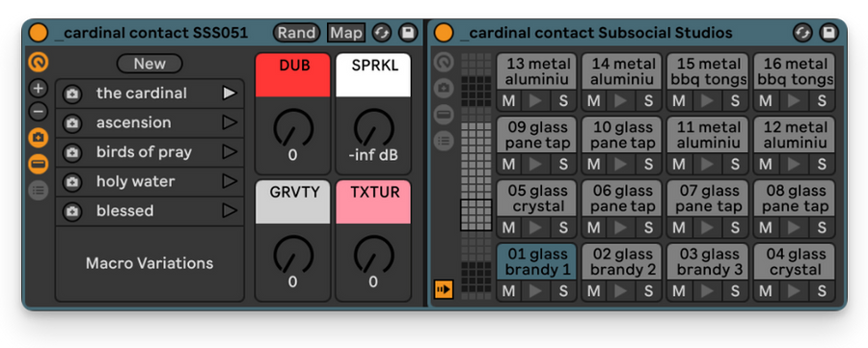868x348 pixels.
Task: Solo the '03 glass brandy 3' pad
Action: coord(735,291)
